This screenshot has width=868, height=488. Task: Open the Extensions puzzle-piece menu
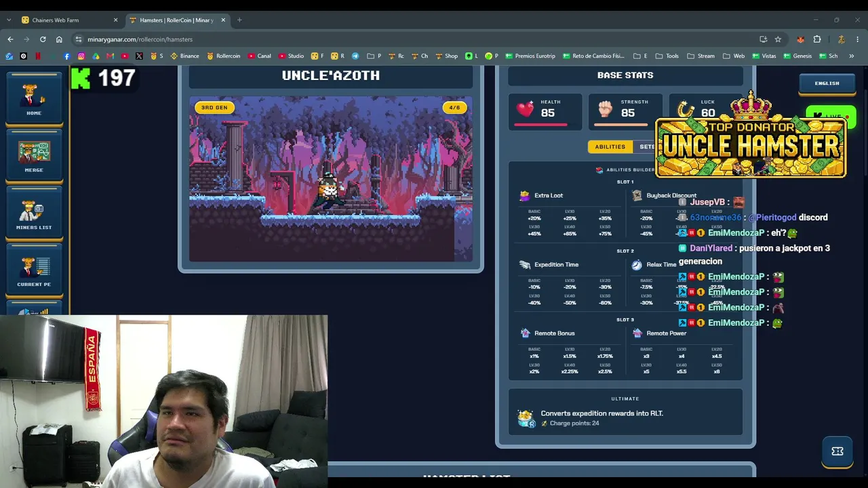817,39
